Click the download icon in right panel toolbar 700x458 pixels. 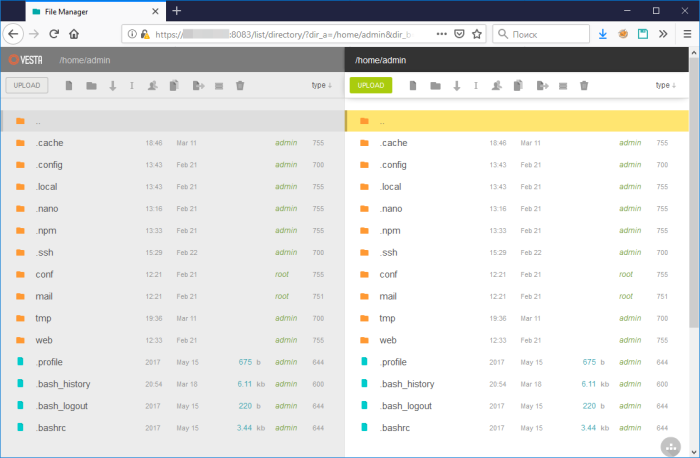tap(456, 86)
